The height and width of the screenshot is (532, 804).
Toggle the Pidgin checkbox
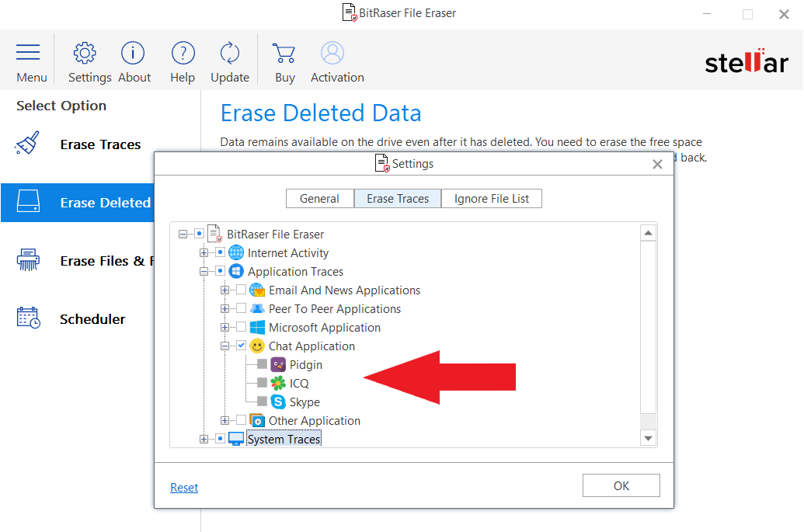pos(262,364)
